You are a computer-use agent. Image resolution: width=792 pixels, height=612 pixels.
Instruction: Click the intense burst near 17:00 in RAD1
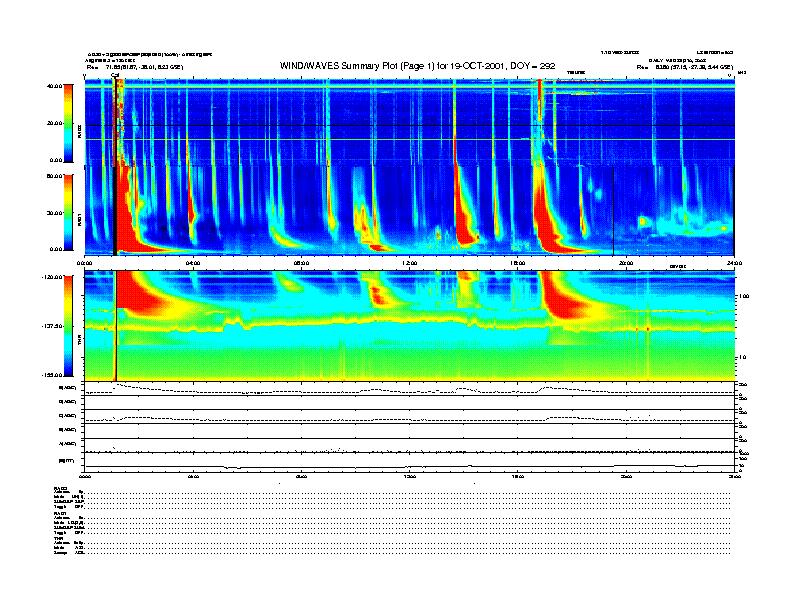(x=546, y=217)
